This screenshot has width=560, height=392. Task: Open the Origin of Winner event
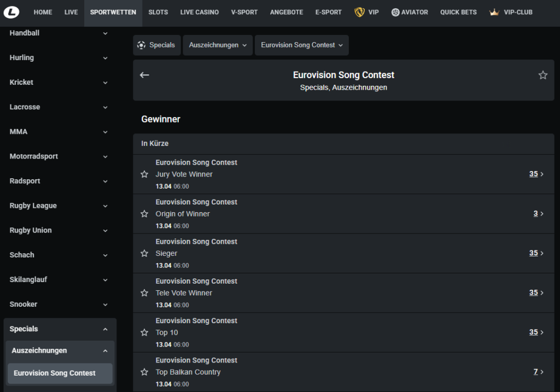tap(343, 214)
